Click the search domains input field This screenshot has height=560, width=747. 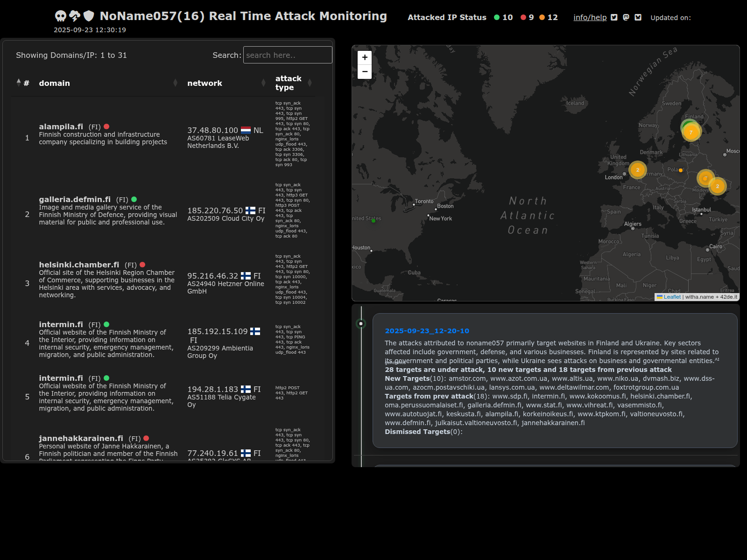[x=288, y=55]
